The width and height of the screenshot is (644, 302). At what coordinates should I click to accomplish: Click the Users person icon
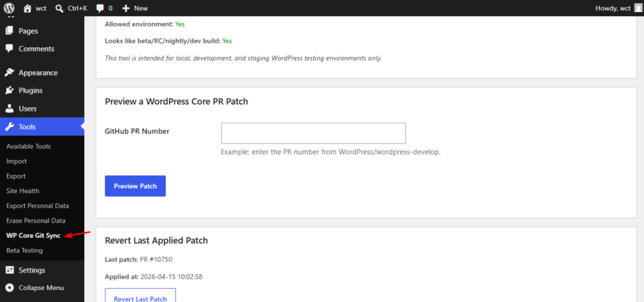(9, 108)
